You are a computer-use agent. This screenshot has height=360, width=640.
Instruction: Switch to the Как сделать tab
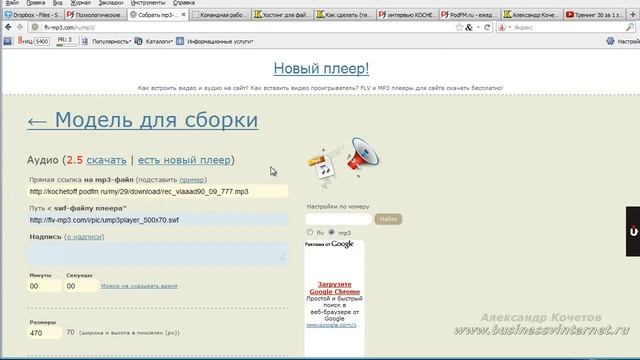point(345,15)
